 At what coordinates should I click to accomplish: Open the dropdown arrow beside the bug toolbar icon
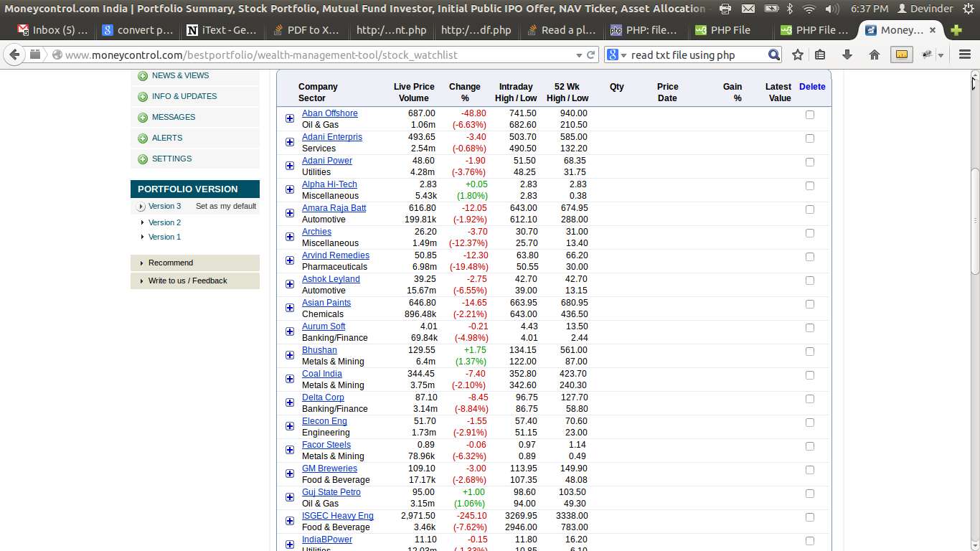[941, 55]
